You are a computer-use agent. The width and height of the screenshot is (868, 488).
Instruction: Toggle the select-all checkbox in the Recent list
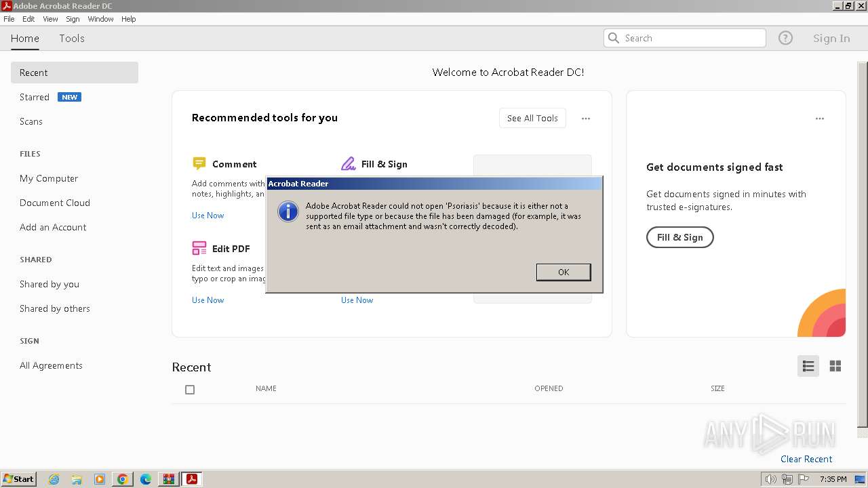(190, 390)
